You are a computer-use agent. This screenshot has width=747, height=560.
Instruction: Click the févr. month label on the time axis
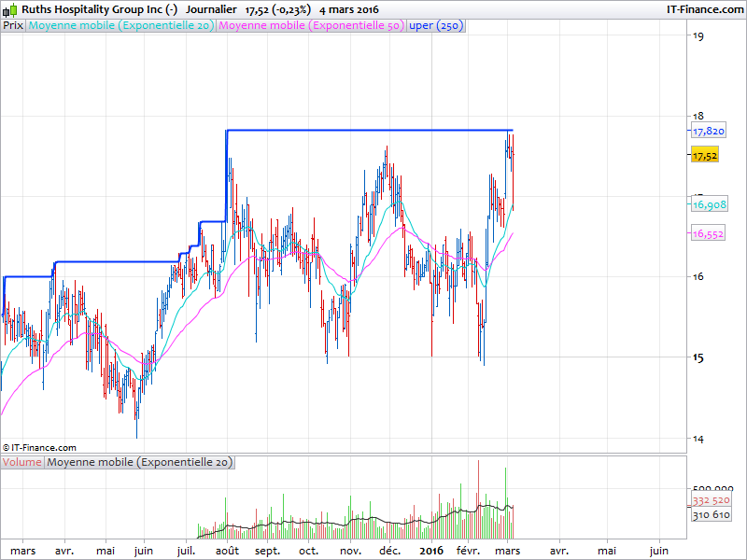[469, 551]
